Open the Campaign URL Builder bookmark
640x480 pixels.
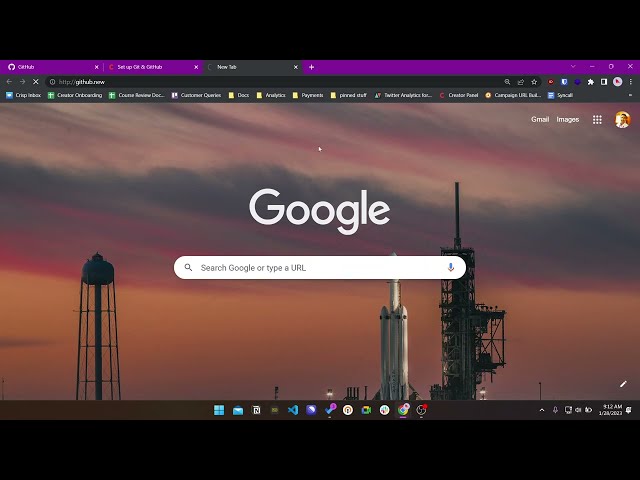513,95
